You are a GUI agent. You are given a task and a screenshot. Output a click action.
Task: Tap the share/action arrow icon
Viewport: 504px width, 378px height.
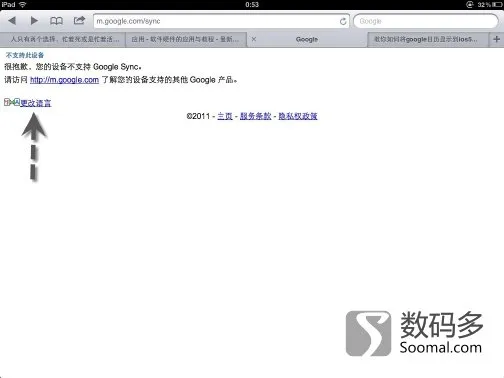click(x=79, y=20)
